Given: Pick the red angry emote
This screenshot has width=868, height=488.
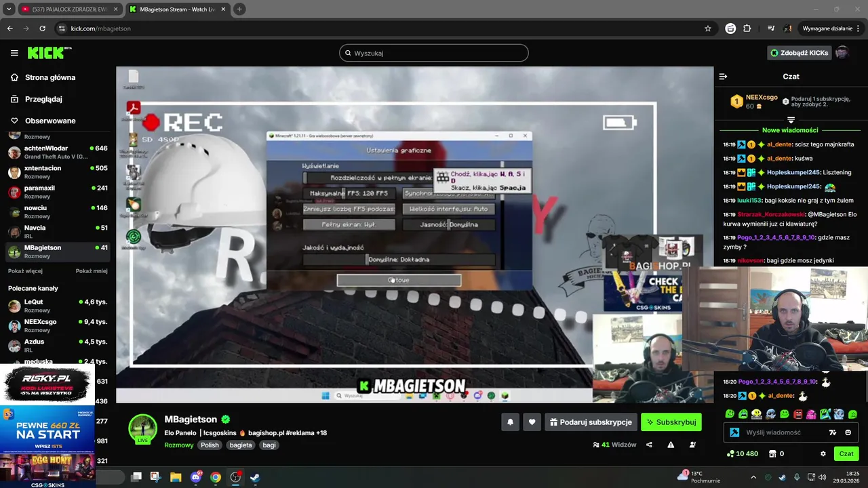Looking at the screenshot, I should point(798,414).
